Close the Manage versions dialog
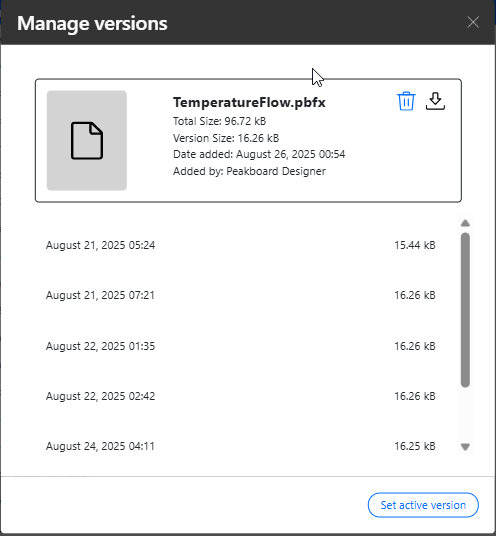This screenshot has height=536, width=496. point(473,23)
